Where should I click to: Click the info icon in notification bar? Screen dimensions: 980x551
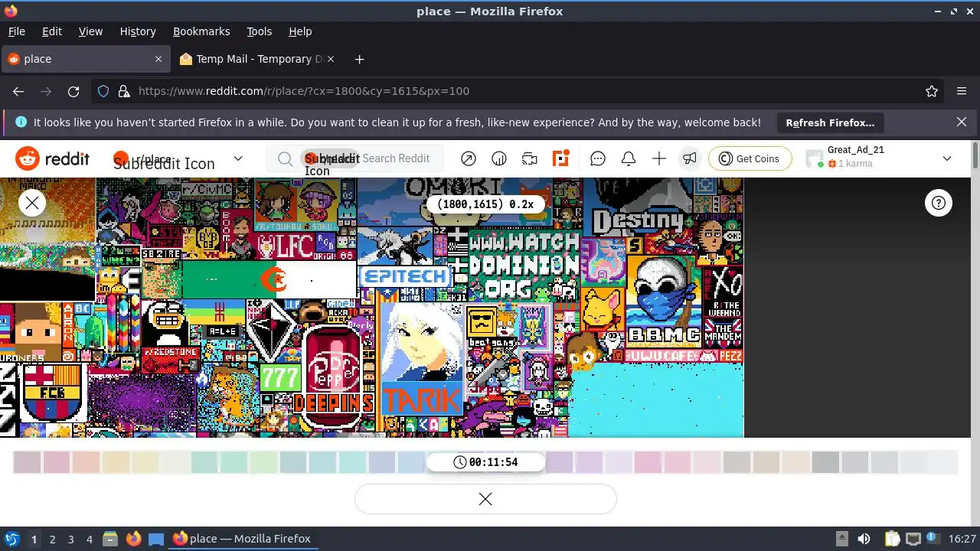(x=21, y=122)
